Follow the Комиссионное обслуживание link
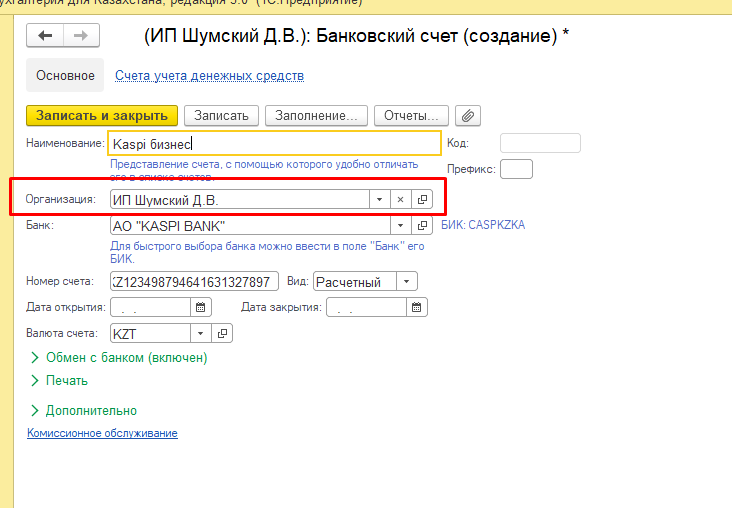732x508 pixels. (102, 433)
